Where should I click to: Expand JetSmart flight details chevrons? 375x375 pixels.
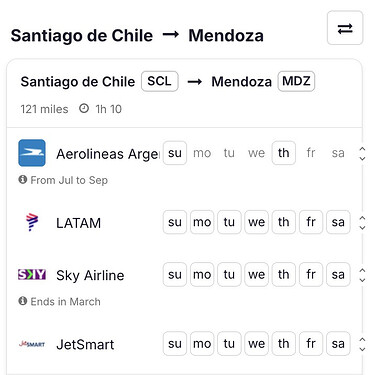click(x=362, y=344)
